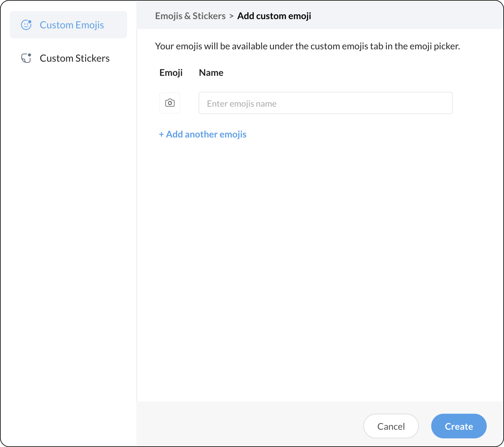Click the Custom Stickers sticker icon

pyautogui.click(x=26, y=59)
